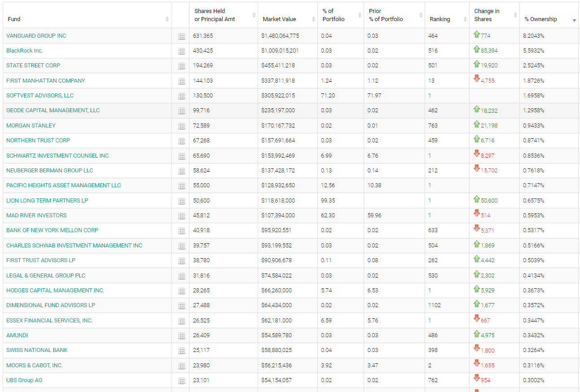580x392 pixels.
Task: Open NEUBERGER BERMAN GROUP LLC link
Action: coord(50,171)
